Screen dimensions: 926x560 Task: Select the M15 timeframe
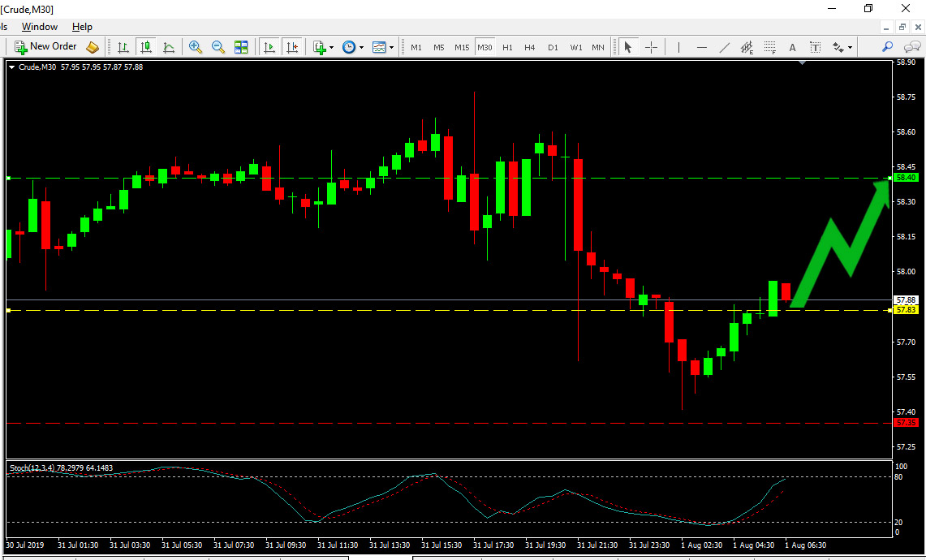pyautogui.click(x=462, y=47)
